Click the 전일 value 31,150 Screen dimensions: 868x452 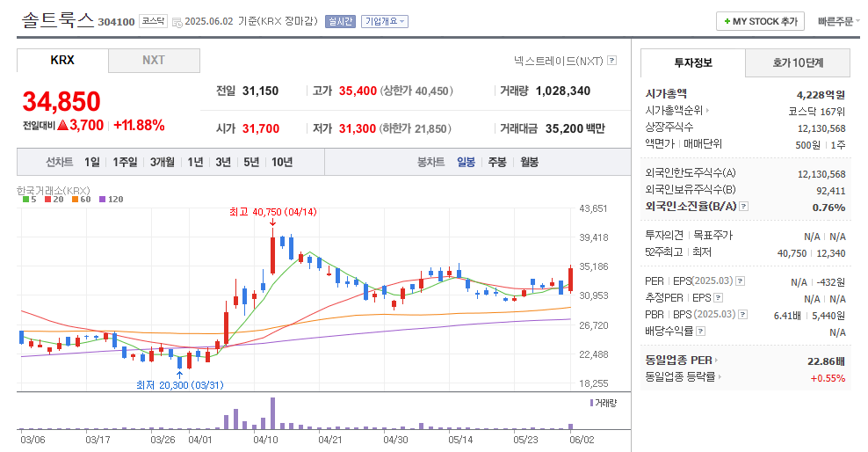coord(260,91)
